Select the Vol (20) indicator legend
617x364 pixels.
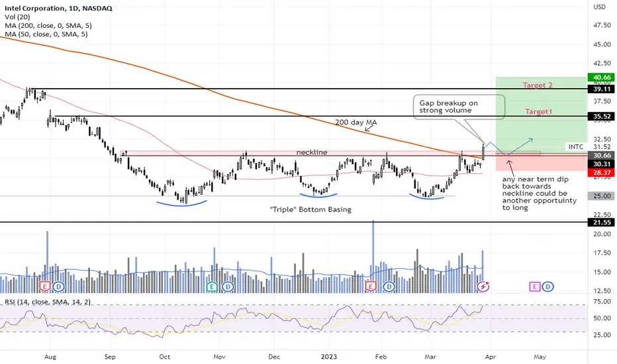[x=17, y=17]
